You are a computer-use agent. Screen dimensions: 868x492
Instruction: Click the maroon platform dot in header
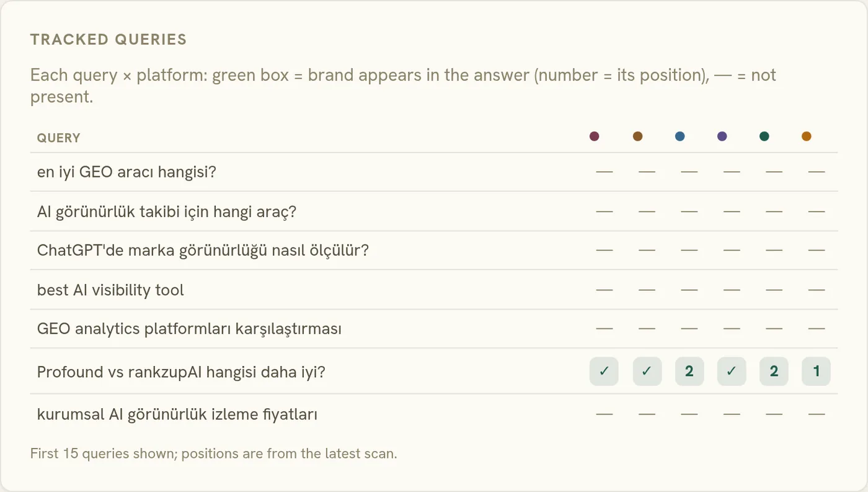[x=595, y=136]
